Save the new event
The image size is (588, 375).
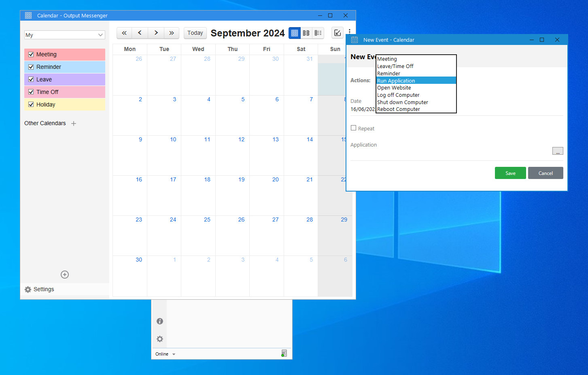[x=510, y=173]
